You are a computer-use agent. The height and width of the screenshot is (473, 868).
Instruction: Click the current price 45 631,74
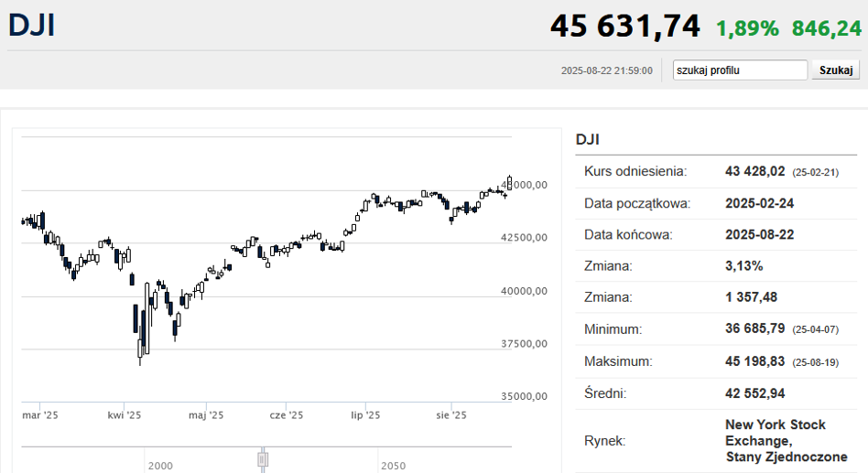(624, 27)
